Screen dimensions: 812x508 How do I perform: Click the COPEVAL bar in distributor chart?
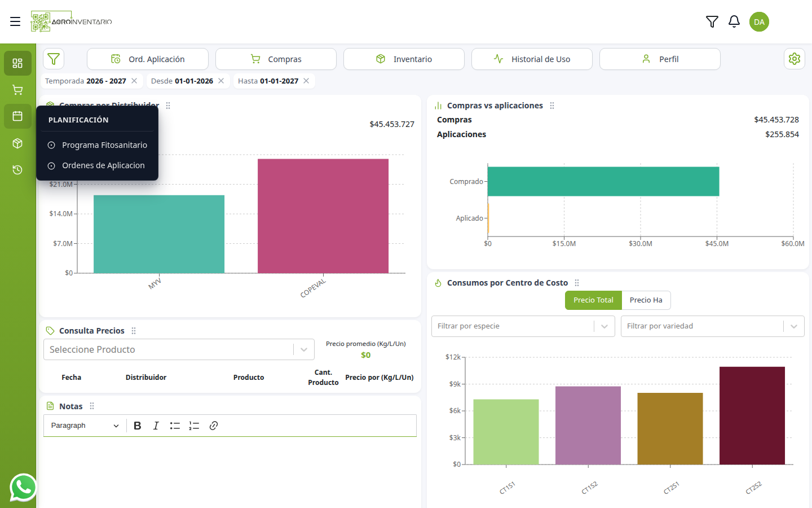click(323, 216)
